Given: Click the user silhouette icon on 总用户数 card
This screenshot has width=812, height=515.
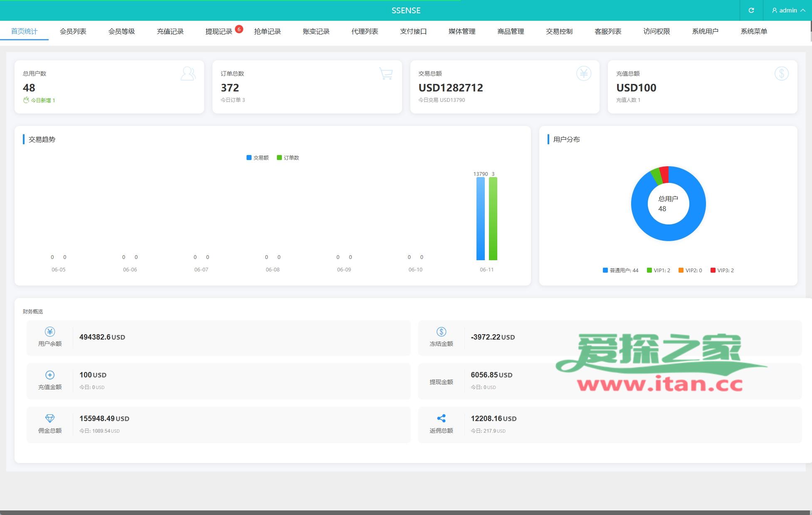Looking at the screenshot, I should [x=188, y=74].
